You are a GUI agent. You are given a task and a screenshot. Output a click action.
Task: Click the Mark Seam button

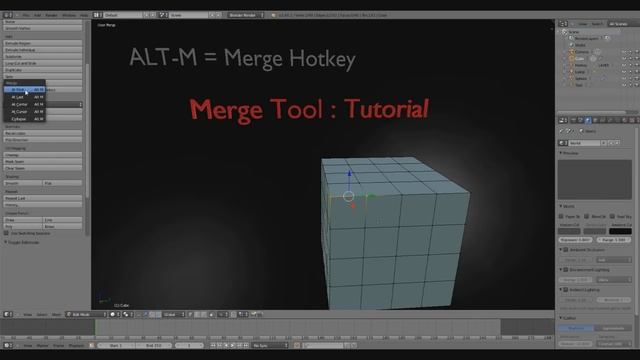point(43,161)
